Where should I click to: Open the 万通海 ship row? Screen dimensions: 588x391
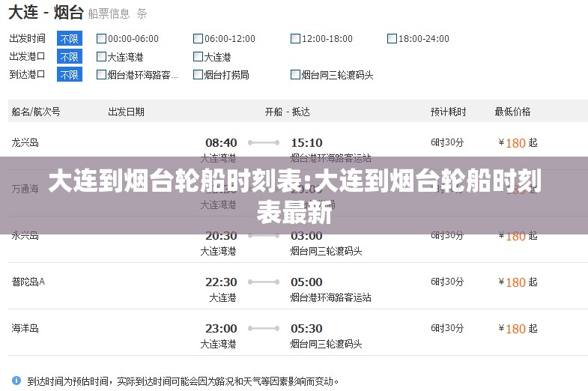(x=298, y=193)
